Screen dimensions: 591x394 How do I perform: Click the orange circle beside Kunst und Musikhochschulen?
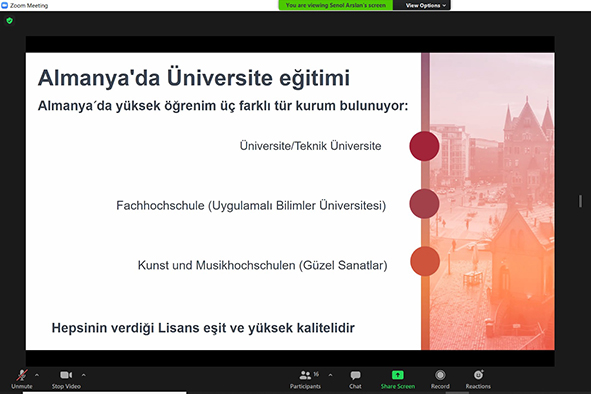click(x=425, y=261)
